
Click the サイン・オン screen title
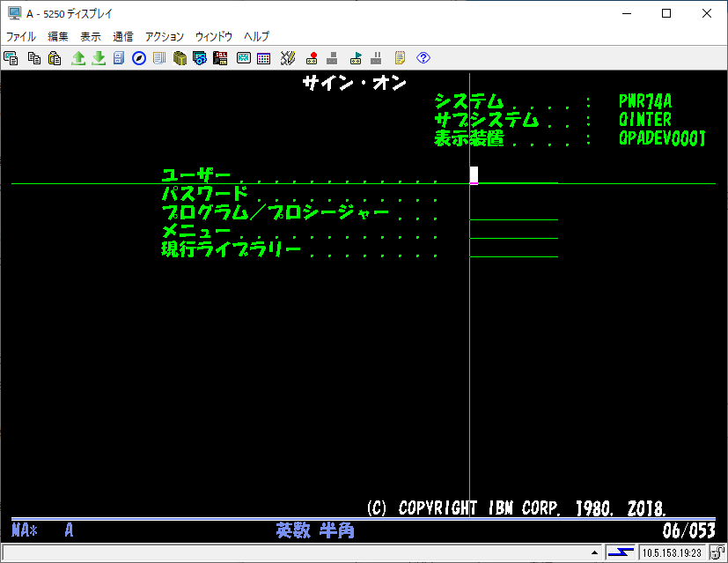pos(354,83)
